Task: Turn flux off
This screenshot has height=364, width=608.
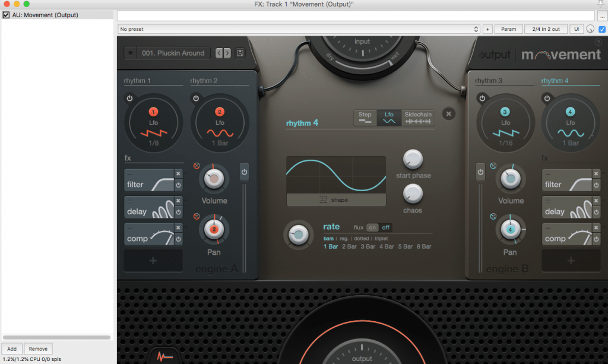Action: 385,227
